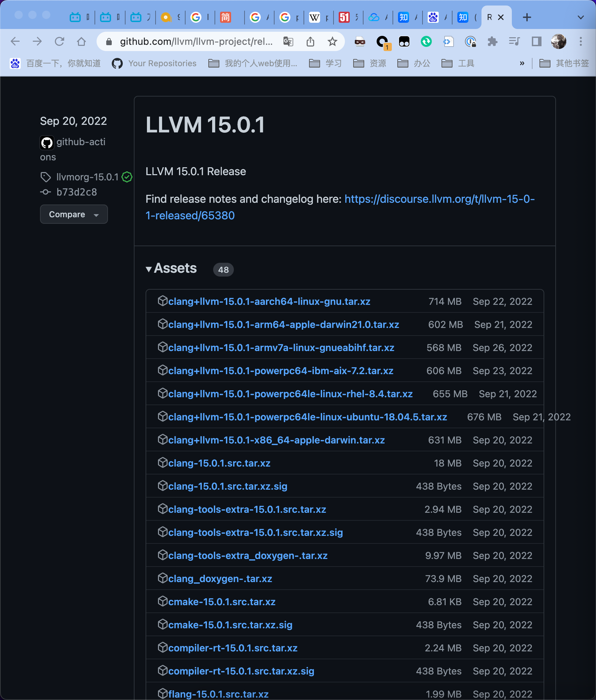Open the github-actions user avatar
Viewport: 596px width, 700px height.
point(47,143)
